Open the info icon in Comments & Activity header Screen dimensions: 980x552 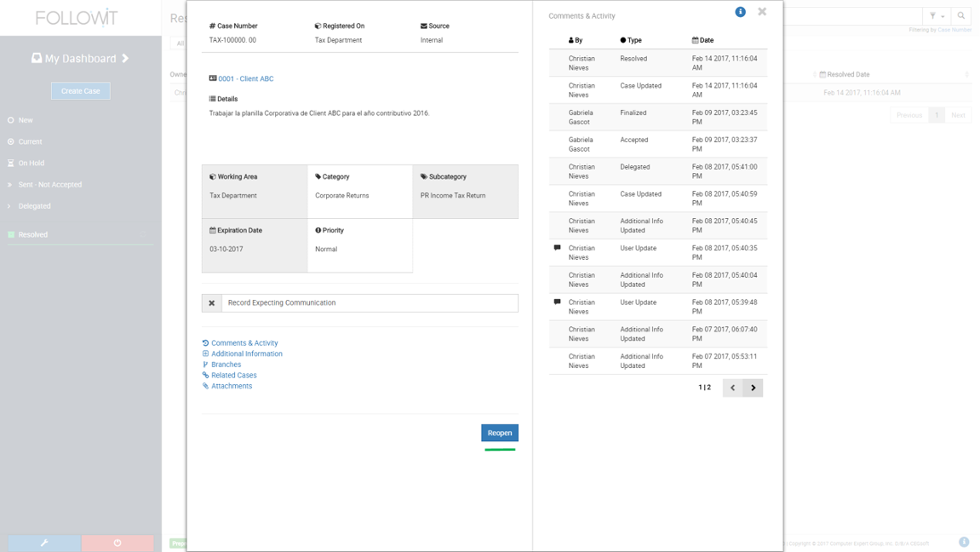point(740,11)
